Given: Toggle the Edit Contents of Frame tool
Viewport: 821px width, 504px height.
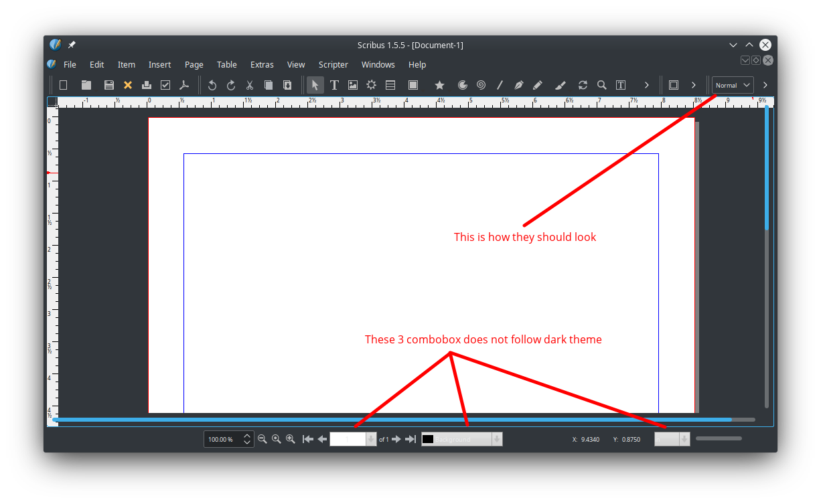Looking at the screenshot, I should (621, 85).
